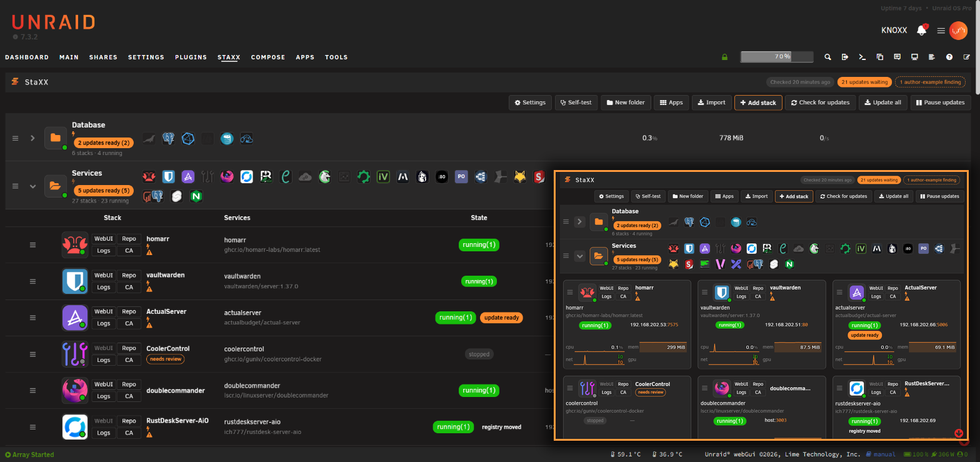This screenshot has width=980, height=462.
Task: Click the feedback speech-bubble icon
Action: pos(897,57)
